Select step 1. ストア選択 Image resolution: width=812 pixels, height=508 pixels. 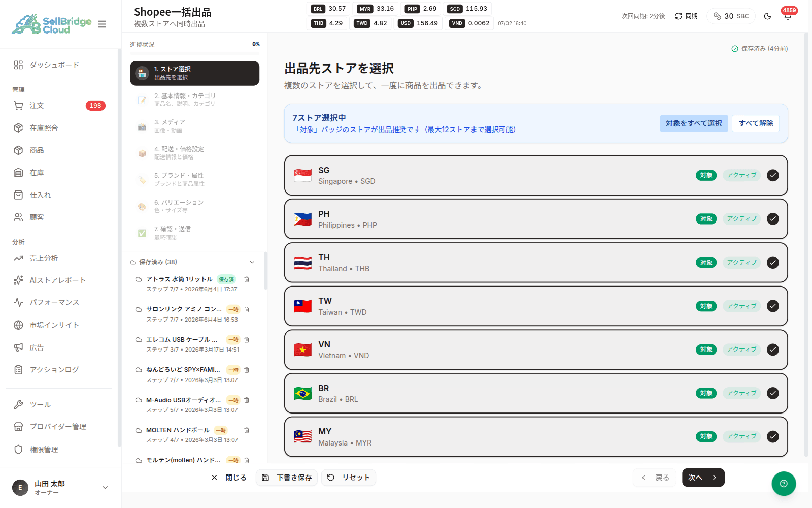pos(195,73)
